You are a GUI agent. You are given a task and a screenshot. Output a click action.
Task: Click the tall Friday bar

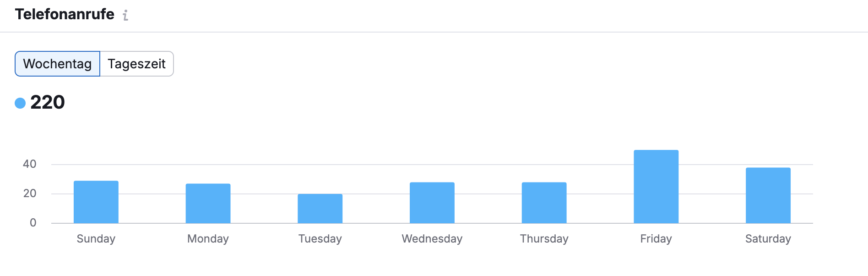(x=656, y=187)
